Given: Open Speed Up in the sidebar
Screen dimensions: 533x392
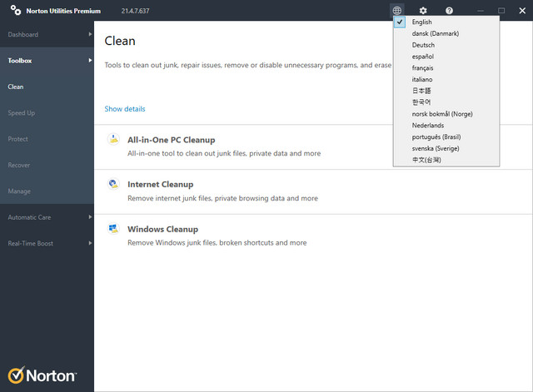Looking at the screenshot, I should click(22, 112).
